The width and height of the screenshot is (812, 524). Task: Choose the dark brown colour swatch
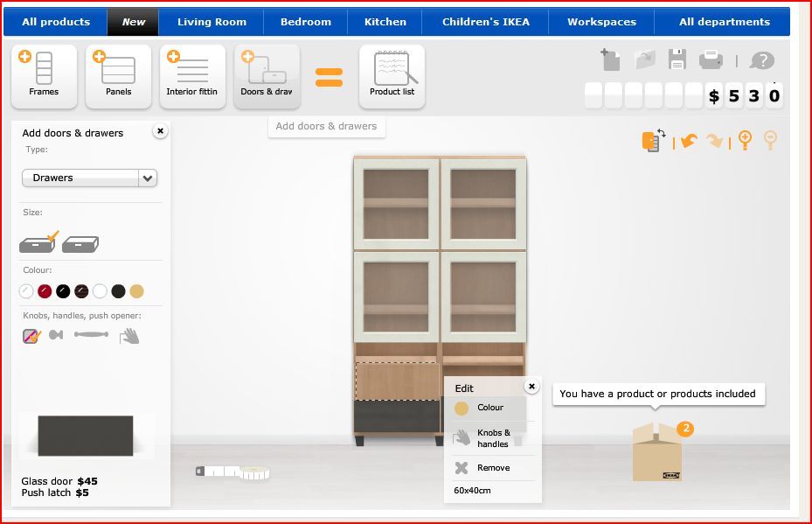(81, 291)
